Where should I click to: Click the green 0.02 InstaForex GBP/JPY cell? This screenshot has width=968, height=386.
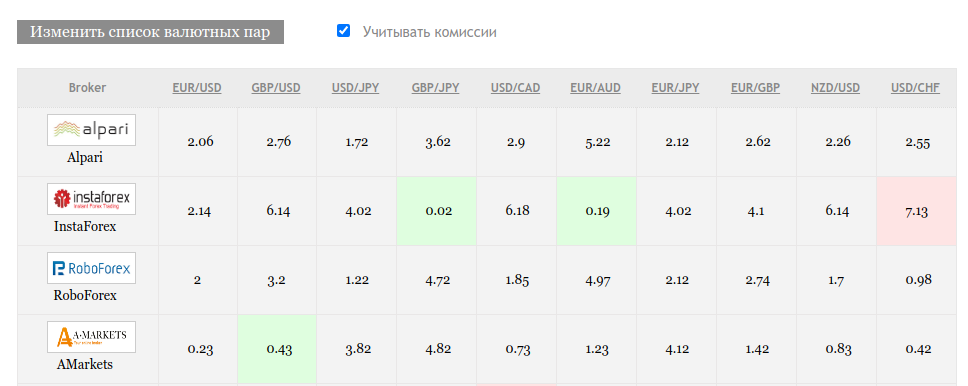tap(437, 211)
